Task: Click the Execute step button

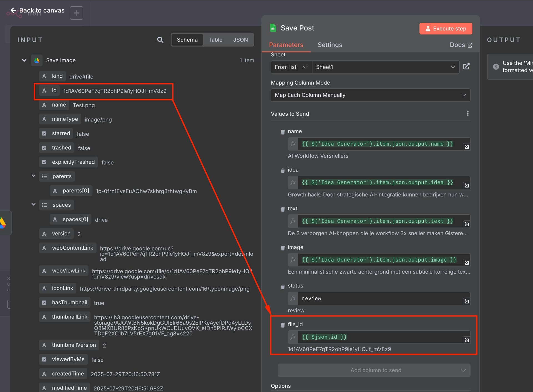Action: pos(446,29)
